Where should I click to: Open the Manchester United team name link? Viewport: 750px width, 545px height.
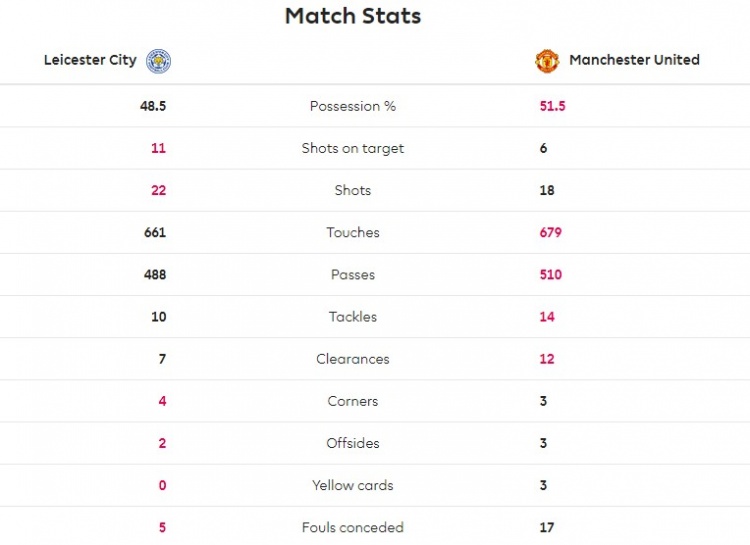[x=634, y=60]
